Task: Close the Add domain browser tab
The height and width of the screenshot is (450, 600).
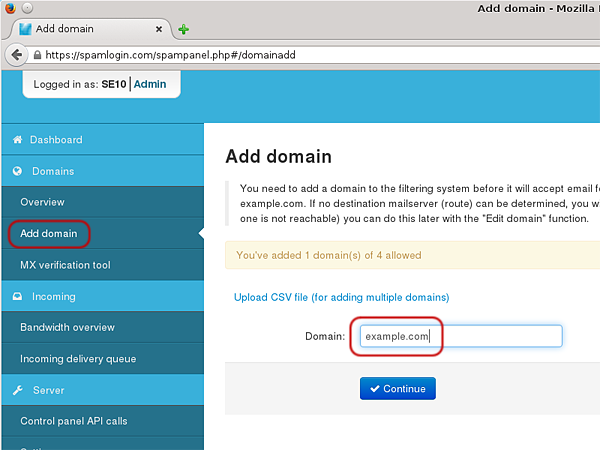Action: [159, 29]
